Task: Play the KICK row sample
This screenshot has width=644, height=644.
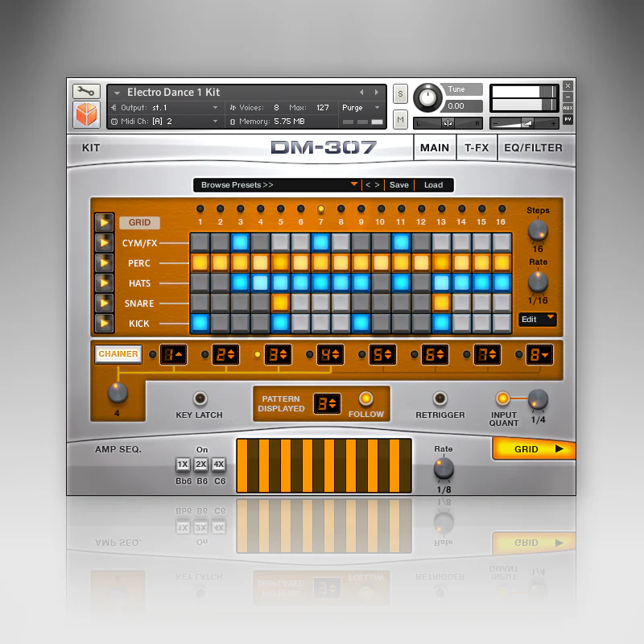Action: 104,324
